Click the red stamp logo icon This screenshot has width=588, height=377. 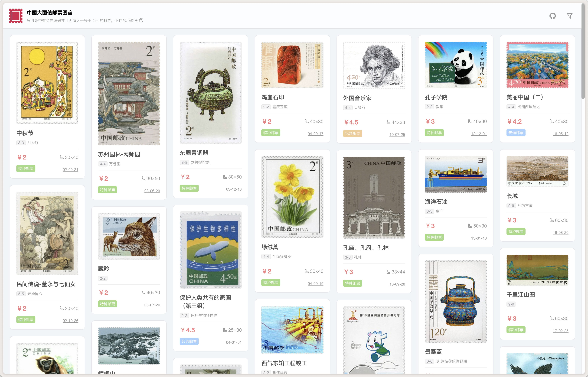pos(16,16)
